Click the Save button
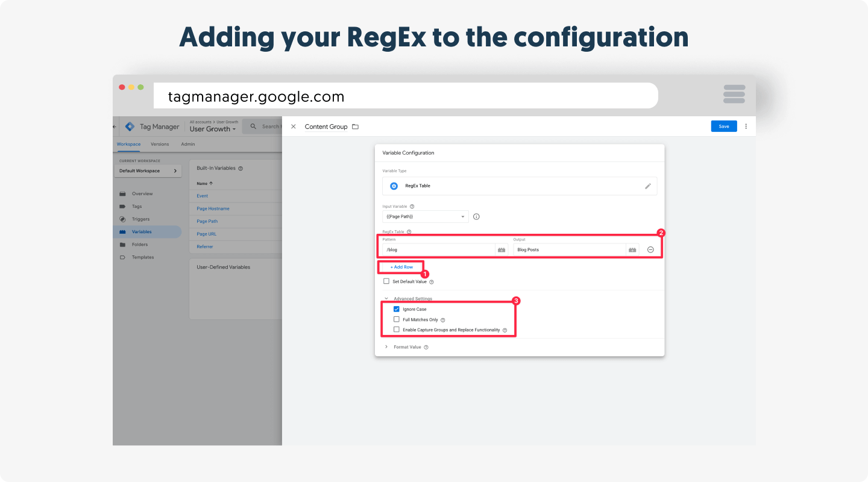 click(723, 127)
